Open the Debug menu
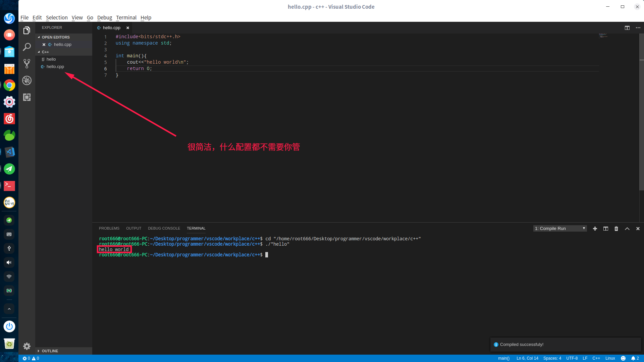Screen dimensions: 644x362 click(x=105, y=17)
